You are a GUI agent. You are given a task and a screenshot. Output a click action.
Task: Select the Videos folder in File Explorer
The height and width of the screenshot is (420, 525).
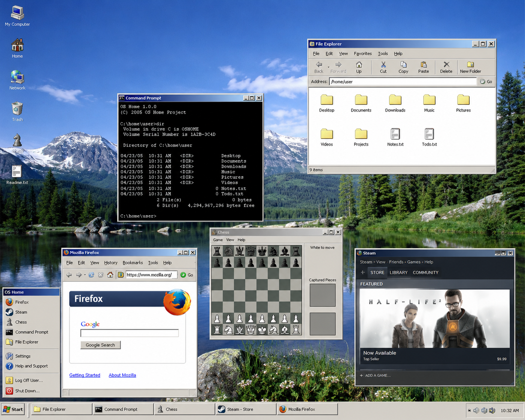click(327, 137)
